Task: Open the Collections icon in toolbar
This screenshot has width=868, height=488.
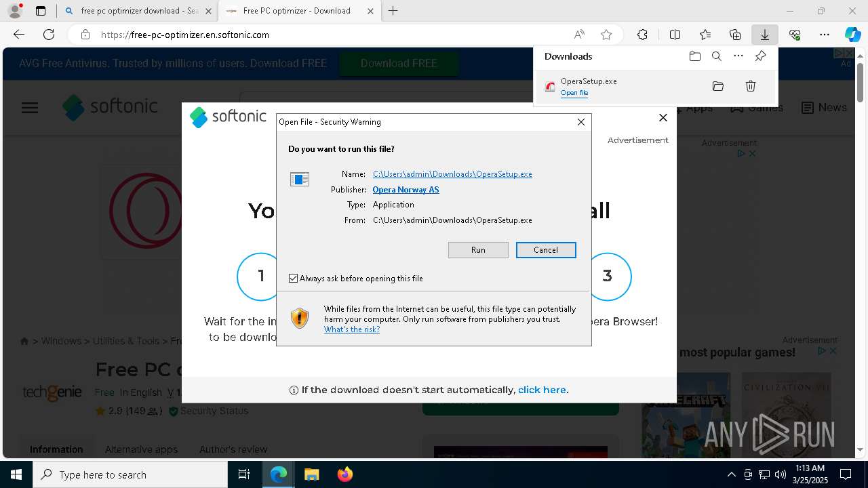Action: click(x=735, y=35)
